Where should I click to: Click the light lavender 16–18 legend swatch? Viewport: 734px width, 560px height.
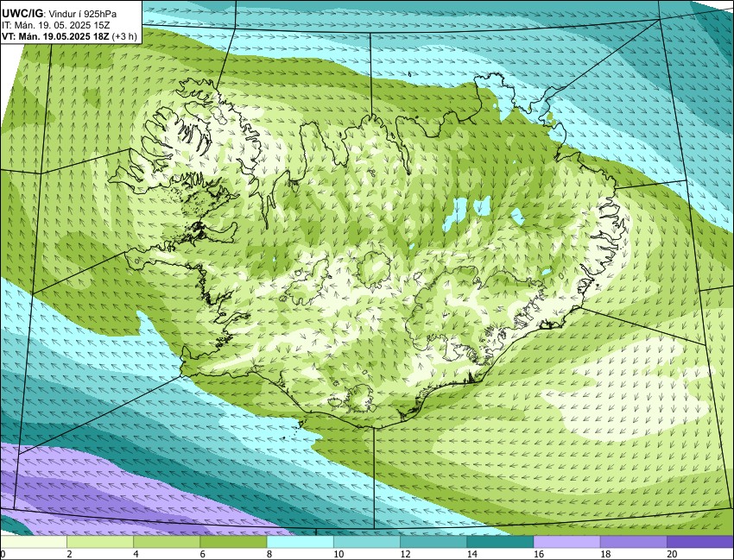coord(566,542)
